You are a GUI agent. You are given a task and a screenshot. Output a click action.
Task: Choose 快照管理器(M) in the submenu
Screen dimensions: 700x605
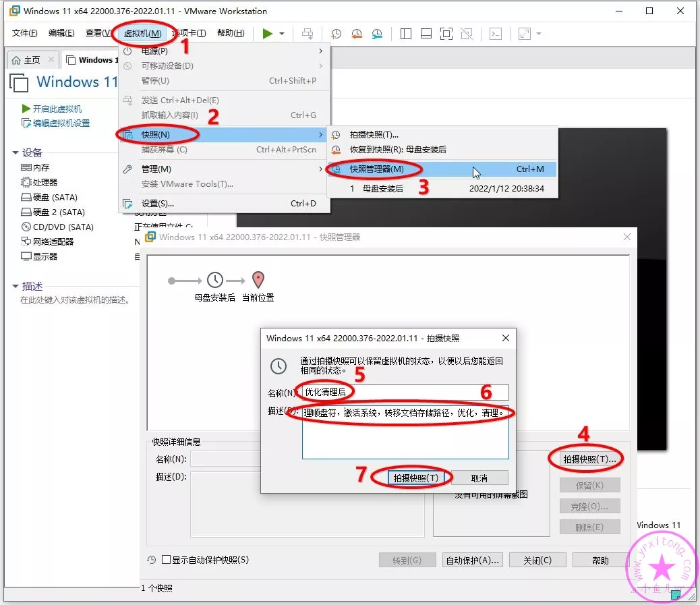click(x=376, y=169)
